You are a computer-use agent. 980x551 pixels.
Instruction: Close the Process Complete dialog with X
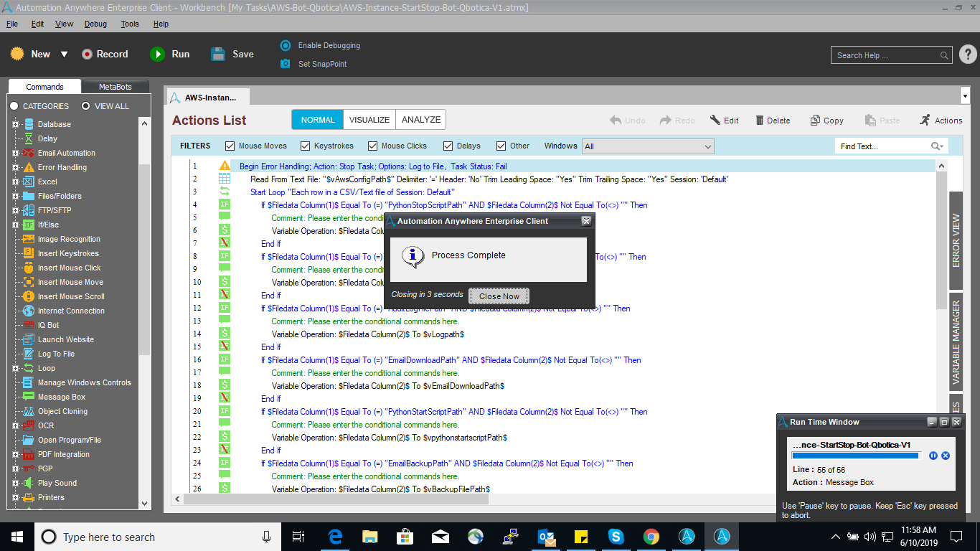pyautogui.click(x=586, y=221)
